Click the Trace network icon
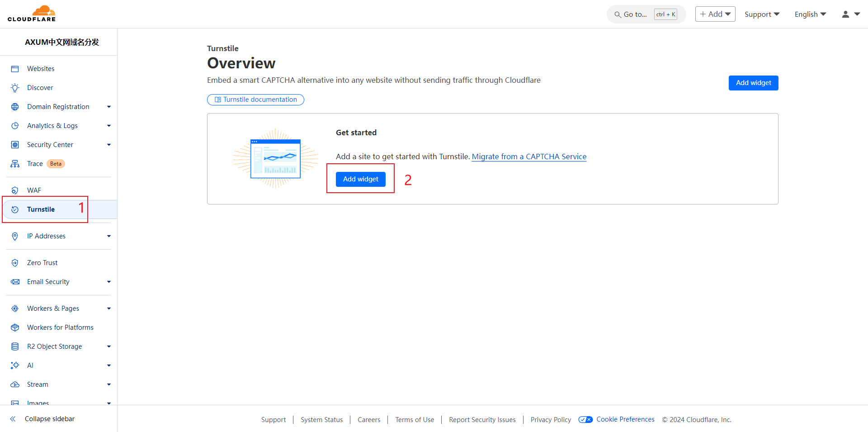 point(15,164)
